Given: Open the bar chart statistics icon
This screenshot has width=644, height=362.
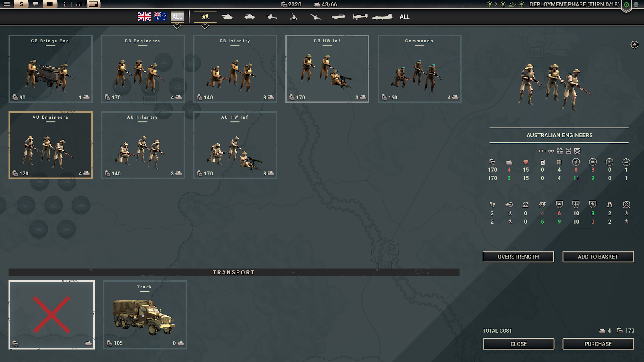Looking at the screenshot, I should [79, 4].
